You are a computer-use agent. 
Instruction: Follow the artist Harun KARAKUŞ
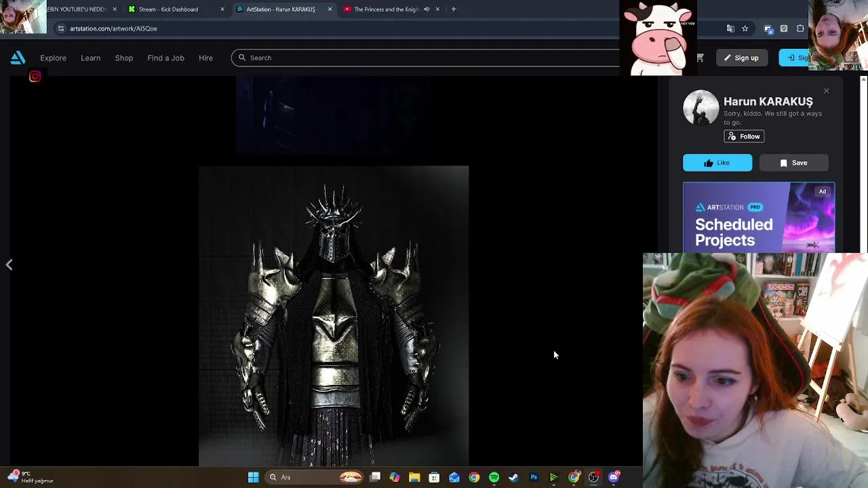pos(744,136)
